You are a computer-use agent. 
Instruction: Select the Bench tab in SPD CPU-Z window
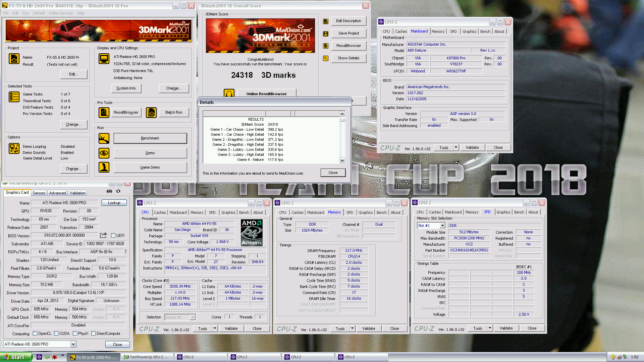tap(519, 212)
